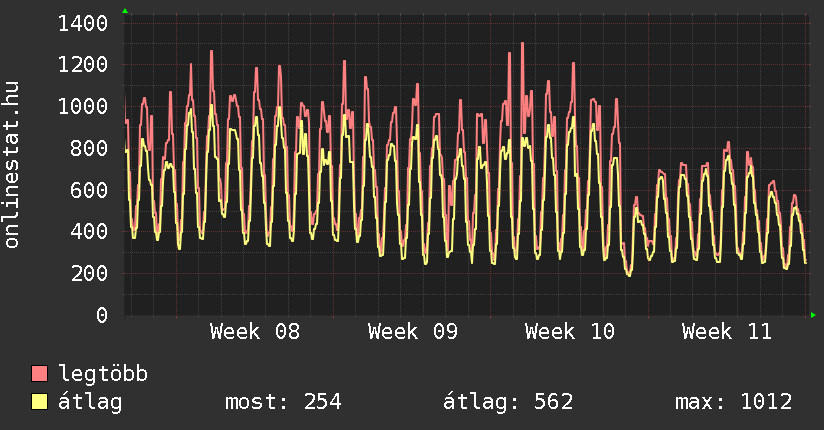The width and height of the screenshot is (824, 430).
Task: Click the 600 y-axis value
Action: click(x=90, y=190)
